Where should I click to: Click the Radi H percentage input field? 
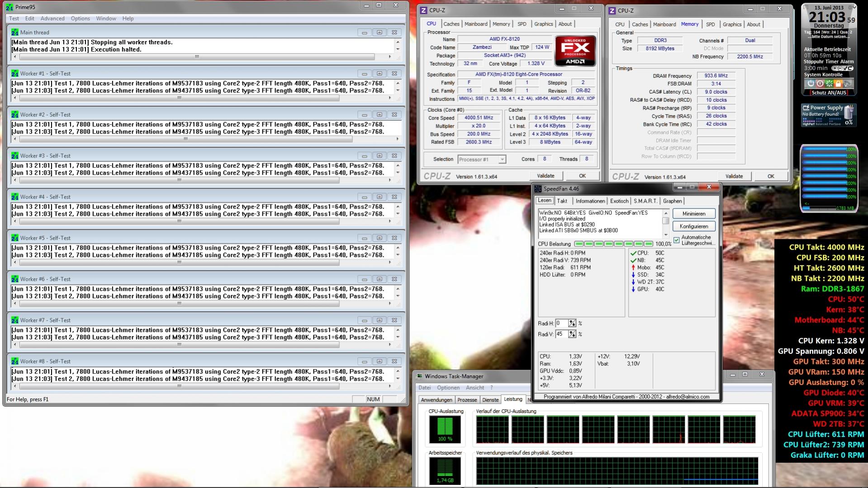coord(562,323)
